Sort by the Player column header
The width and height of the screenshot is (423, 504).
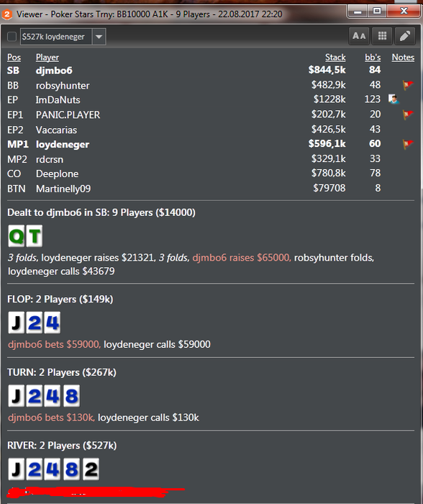click(x=47, y=58)
